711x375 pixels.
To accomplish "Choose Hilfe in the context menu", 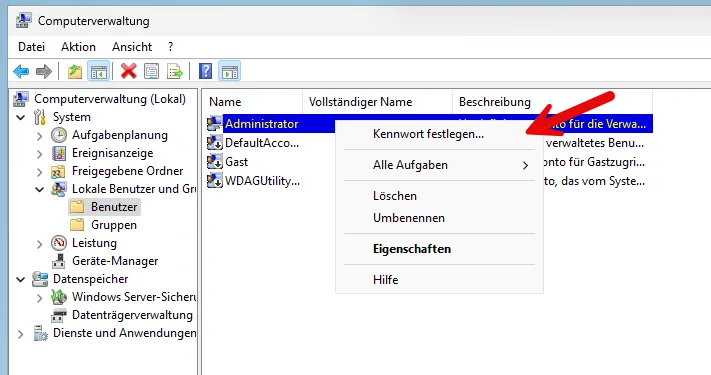I will coord(439,280).
